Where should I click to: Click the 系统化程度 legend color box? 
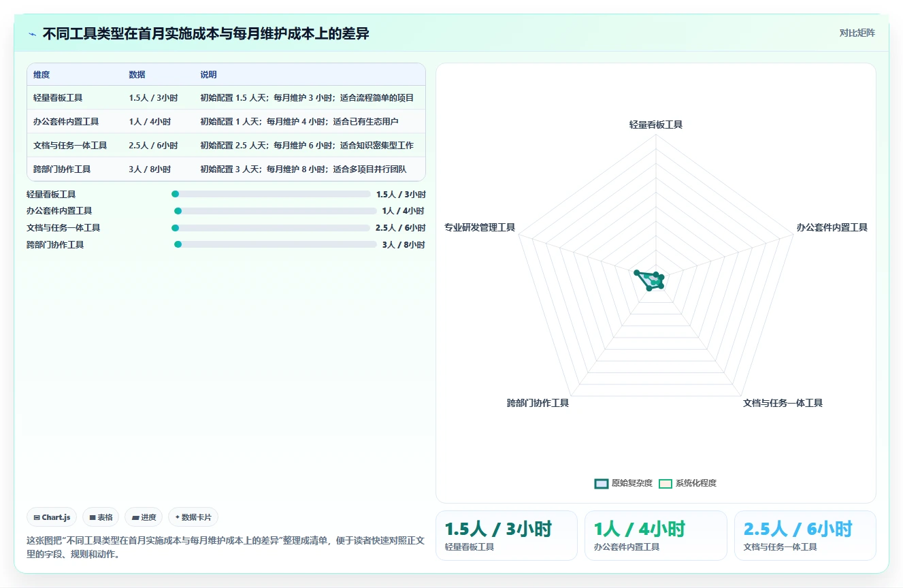665,484
